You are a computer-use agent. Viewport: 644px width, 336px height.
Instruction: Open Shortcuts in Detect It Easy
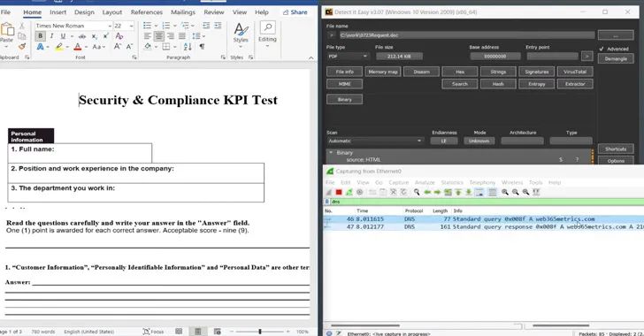coord(616,149)
